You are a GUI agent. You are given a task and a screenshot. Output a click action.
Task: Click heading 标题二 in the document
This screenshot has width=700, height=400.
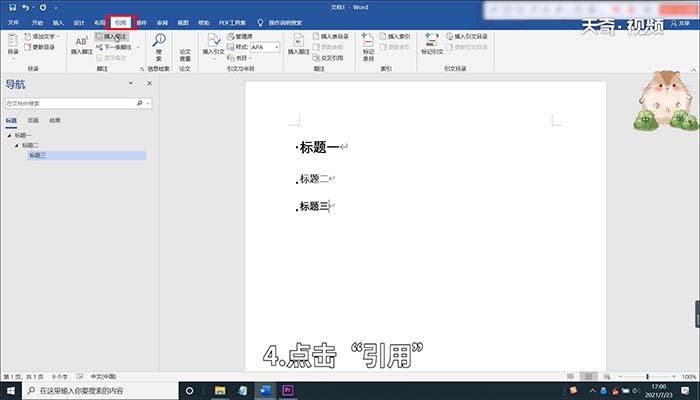coord(314,179)
